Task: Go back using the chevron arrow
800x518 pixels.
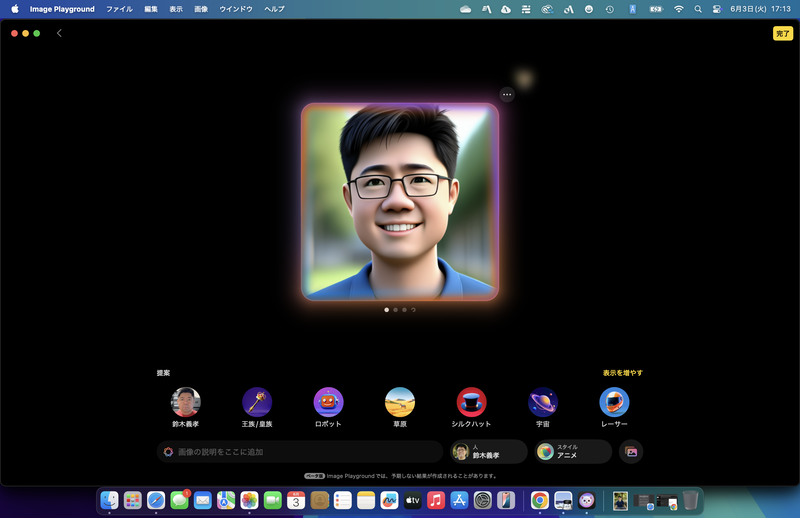Action: [59, 33]
